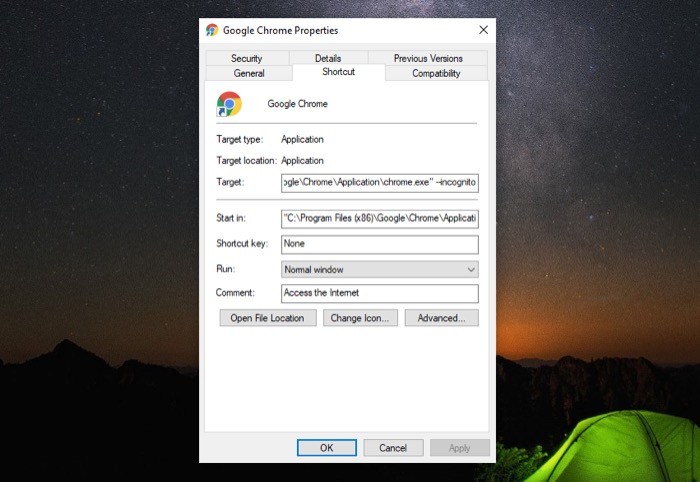Click the Comment field with Access the Internet

click(379, 293)
